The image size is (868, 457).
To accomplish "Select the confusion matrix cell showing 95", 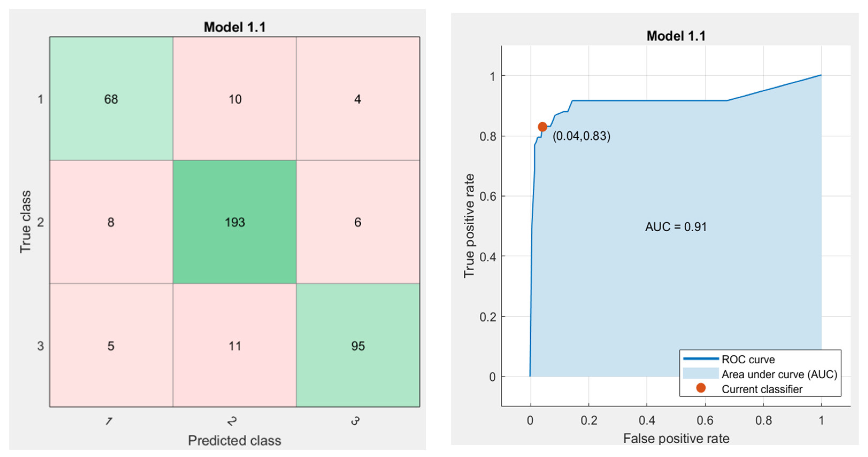I will tap(358, 346).
